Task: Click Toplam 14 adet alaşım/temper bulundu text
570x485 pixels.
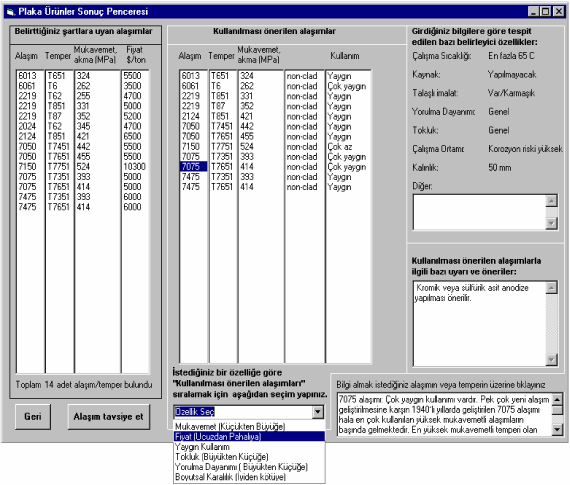Action: tap(84, 385)
